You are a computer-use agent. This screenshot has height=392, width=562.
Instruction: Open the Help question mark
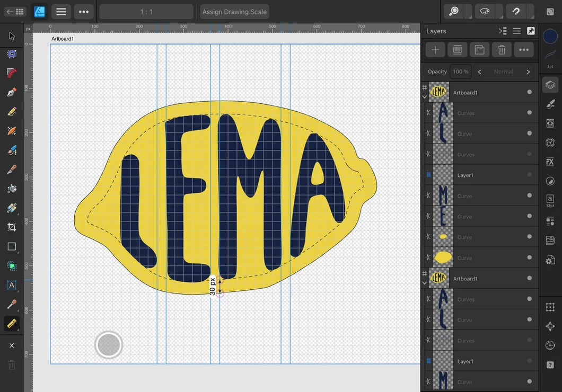point(550,365)
